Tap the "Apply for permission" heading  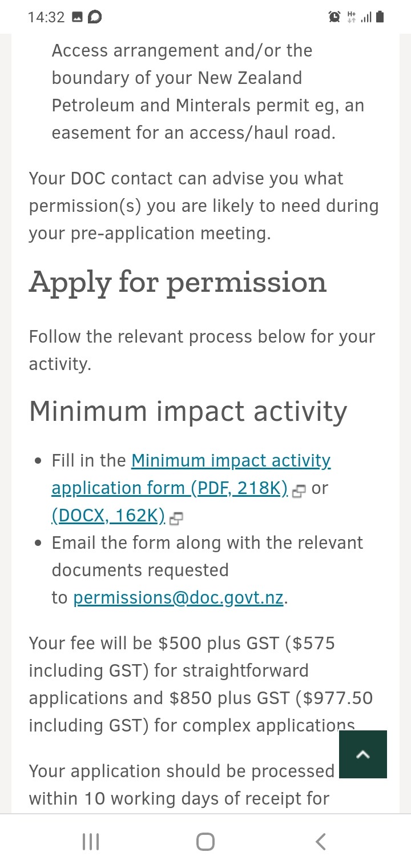tap(178, 282)
